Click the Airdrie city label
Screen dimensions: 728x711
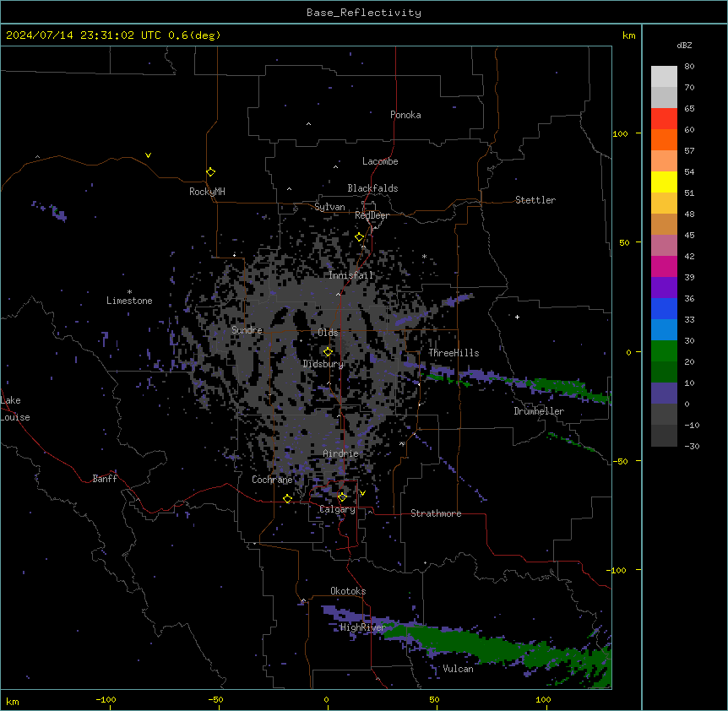click(340, 453)
